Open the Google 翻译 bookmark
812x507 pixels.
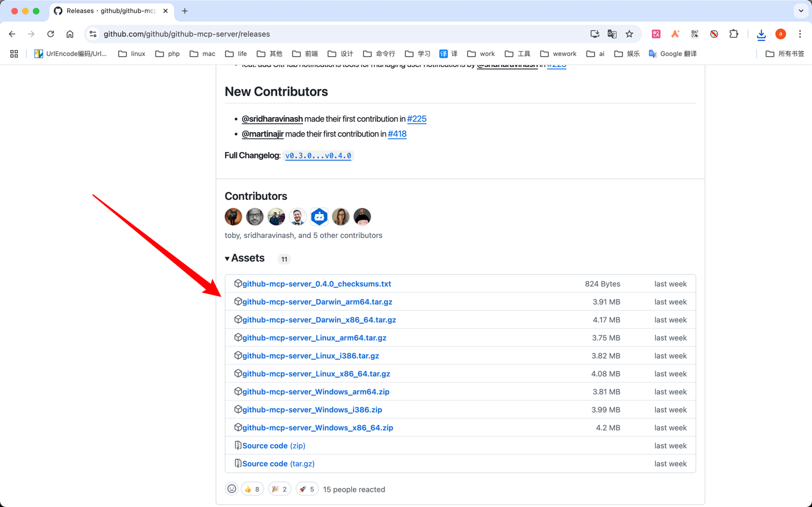(672, 54)
